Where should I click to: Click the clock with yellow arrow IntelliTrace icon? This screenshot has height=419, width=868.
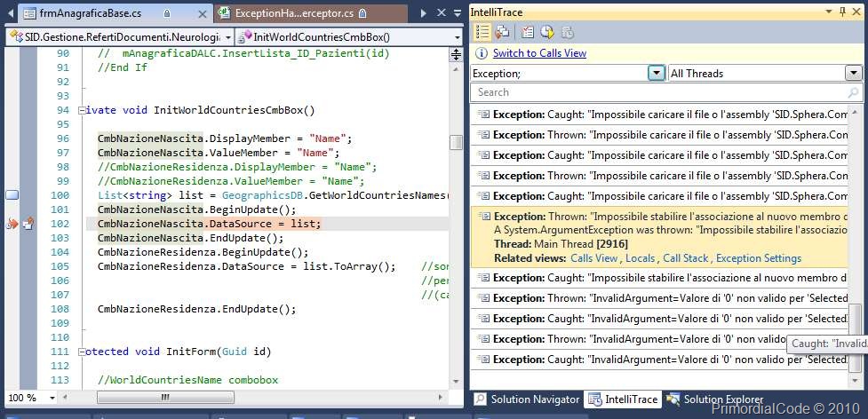[547, 33]
